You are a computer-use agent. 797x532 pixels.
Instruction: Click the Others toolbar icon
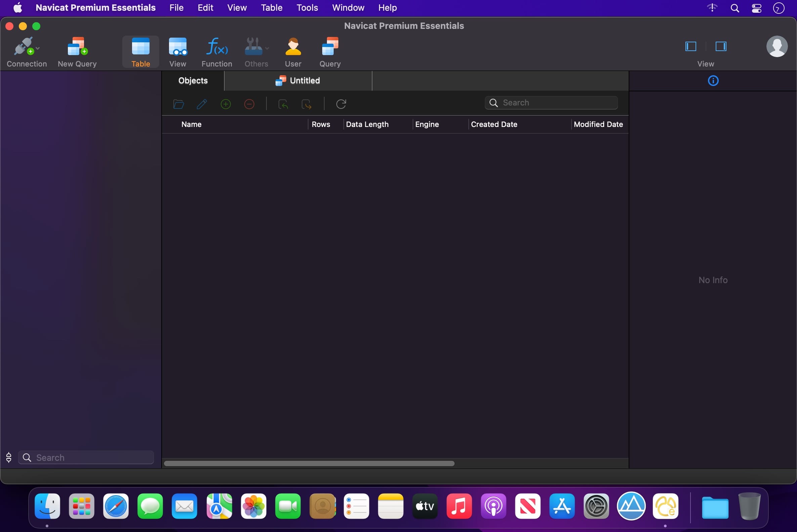pos(253,46)
